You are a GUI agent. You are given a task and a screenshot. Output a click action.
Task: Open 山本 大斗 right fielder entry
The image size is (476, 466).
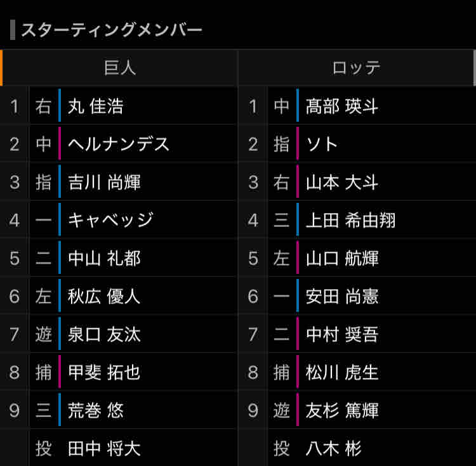tap(342, 182)
